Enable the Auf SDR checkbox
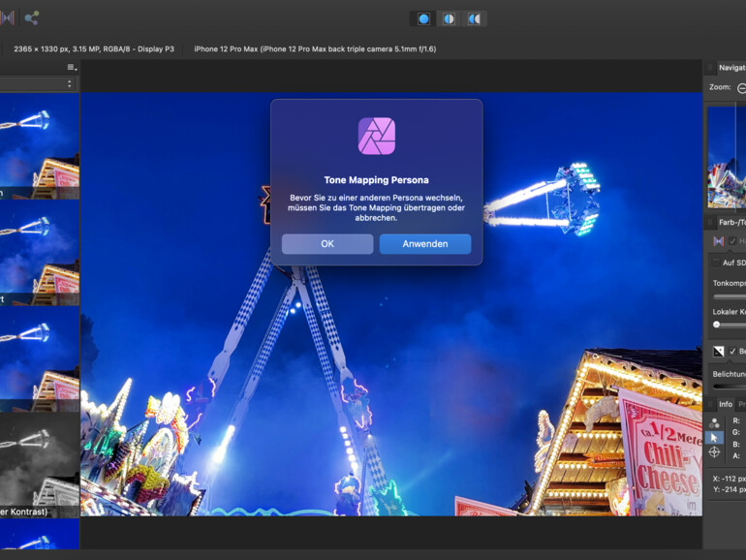This screenshot has height=560, width=746. tap(717, 263)
